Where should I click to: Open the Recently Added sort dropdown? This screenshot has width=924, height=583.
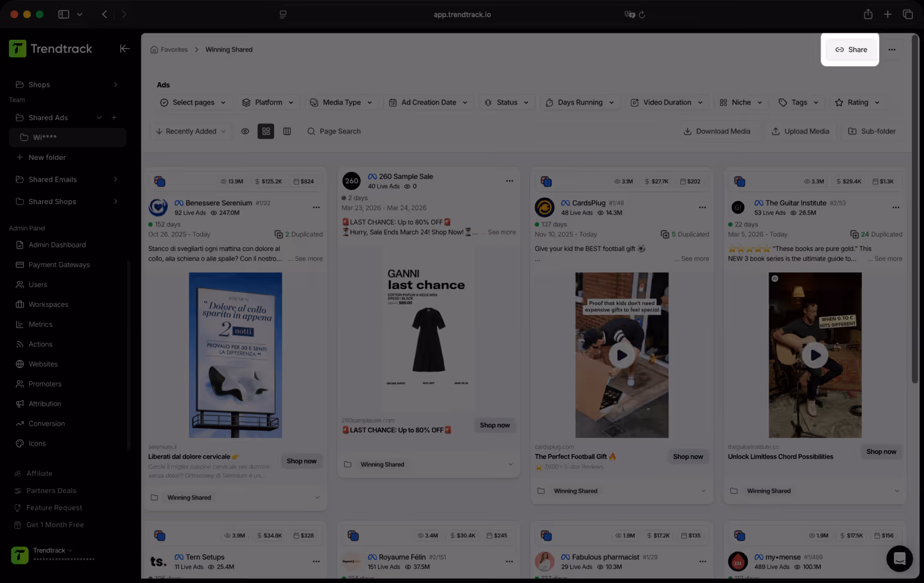190,131
